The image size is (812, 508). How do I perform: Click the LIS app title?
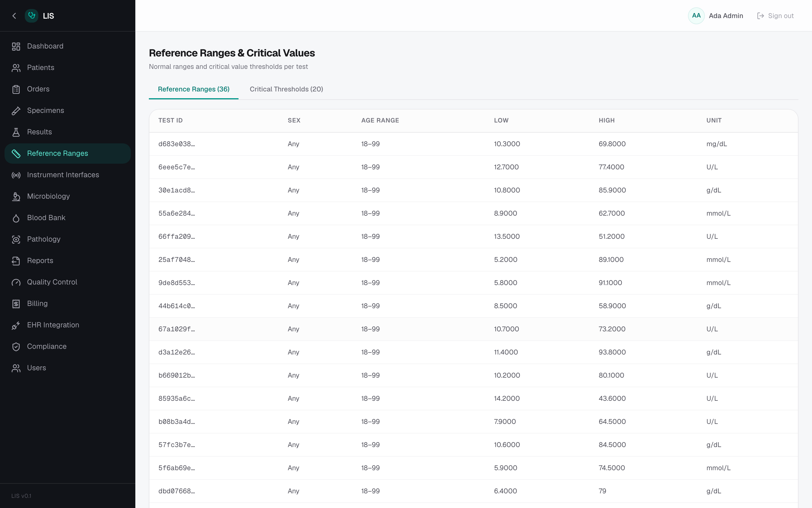(x=48, y=16)
